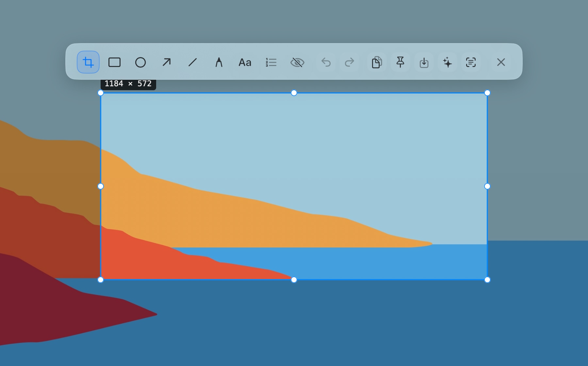Click the bottom-right selection handle
Screen dimensions: 588x366
(x=487, y=280)
